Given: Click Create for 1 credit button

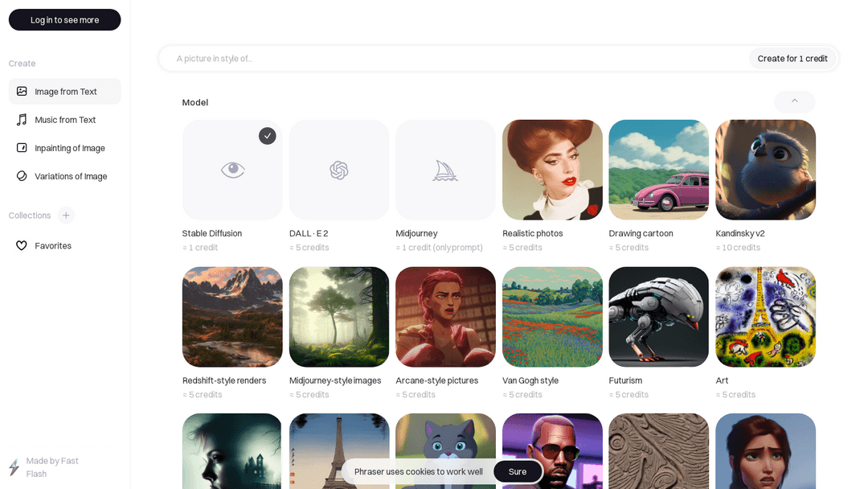Looking at the screenshot, I should coord(792,58).
